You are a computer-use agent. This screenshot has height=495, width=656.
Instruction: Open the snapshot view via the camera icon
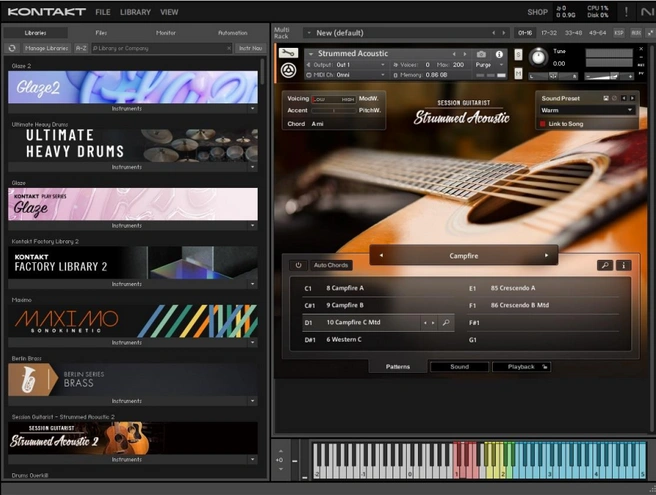pos(482,54)
